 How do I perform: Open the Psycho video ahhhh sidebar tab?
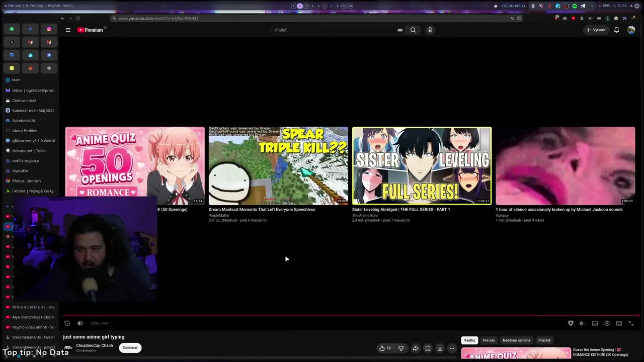tap(30, 327)
